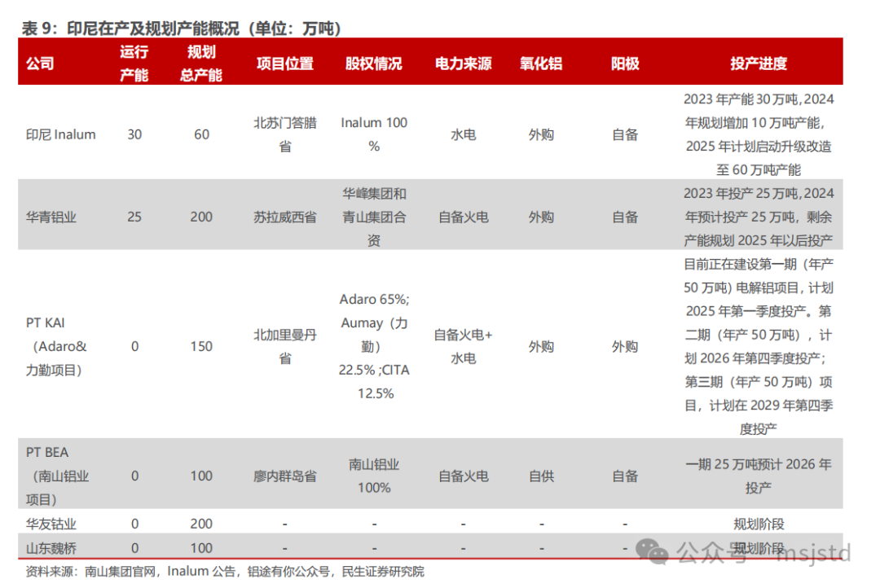Click planned capacity '200' for 华友钴业
Viewport: 880px width, 588px height.
201,524
